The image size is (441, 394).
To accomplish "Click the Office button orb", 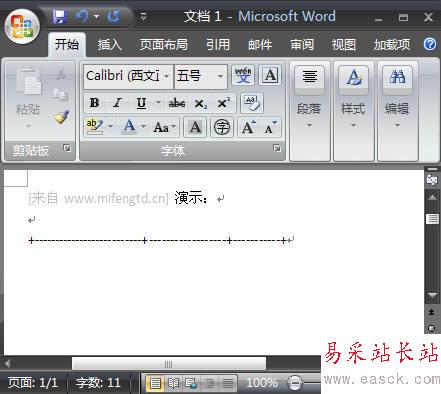I will tap(22, 27).
